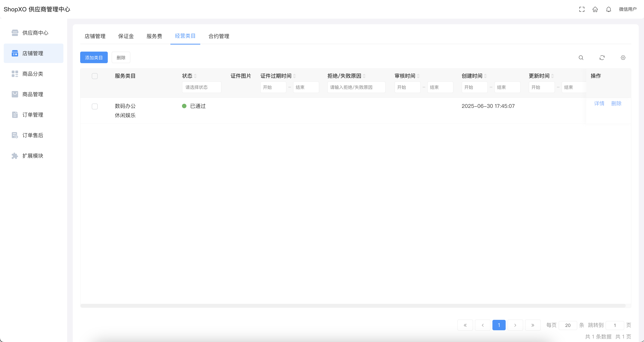Click the horizontal table scrollbar
Image resolution: width=644 pixels, height=342 pixels.
[353, 306]
